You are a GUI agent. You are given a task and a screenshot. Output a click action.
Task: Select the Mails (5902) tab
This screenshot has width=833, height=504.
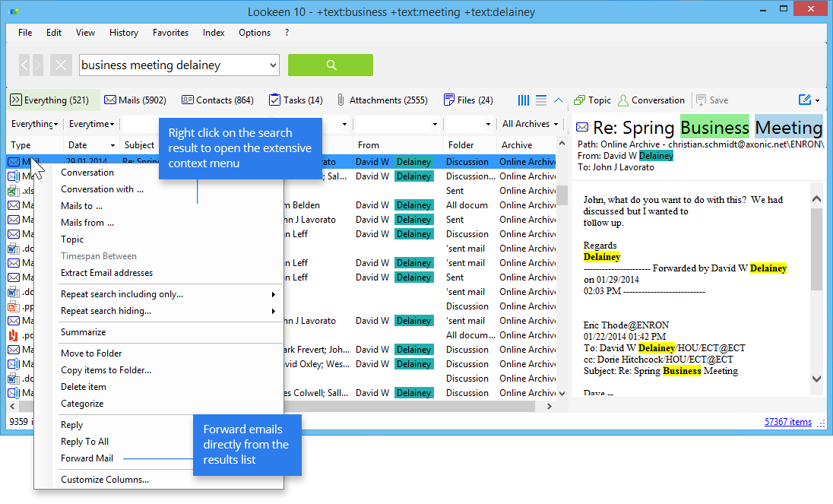135,100
